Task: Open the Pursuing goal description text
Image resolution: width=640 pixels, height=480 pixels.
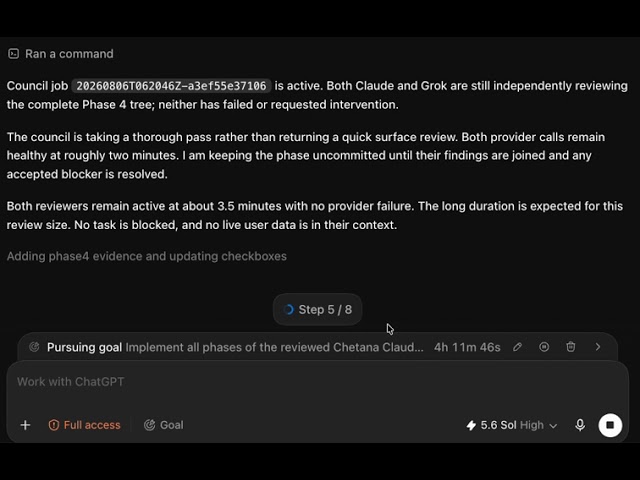Action: pyautogui.click(x=274, y=347)
